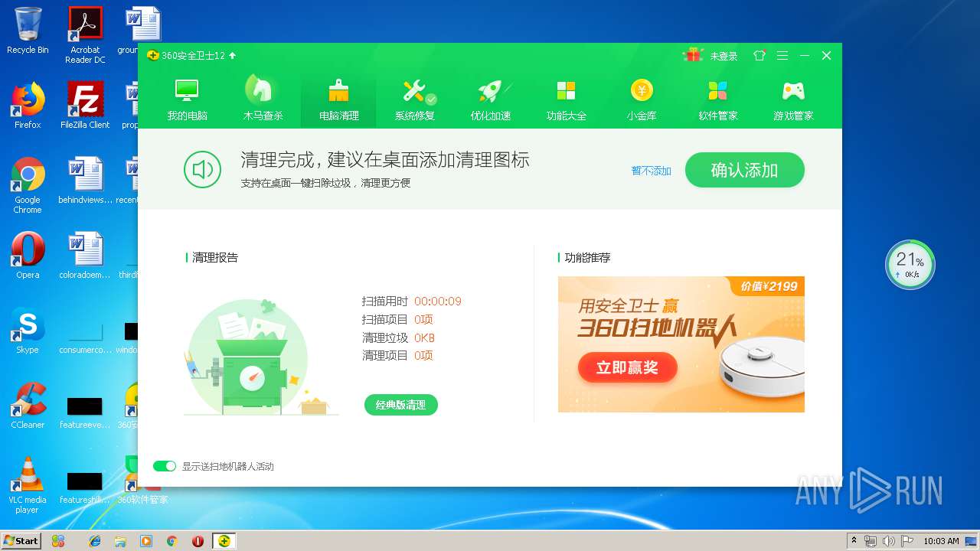The image size is (980, 551).
Task: Click the network tray icon
Action: 871,541
